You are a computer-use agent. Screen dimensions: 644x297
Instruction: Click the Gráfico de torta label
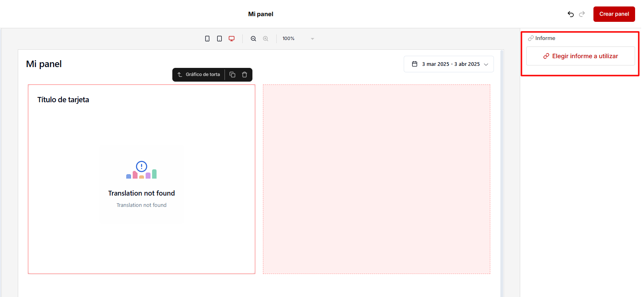pos(203,75)
